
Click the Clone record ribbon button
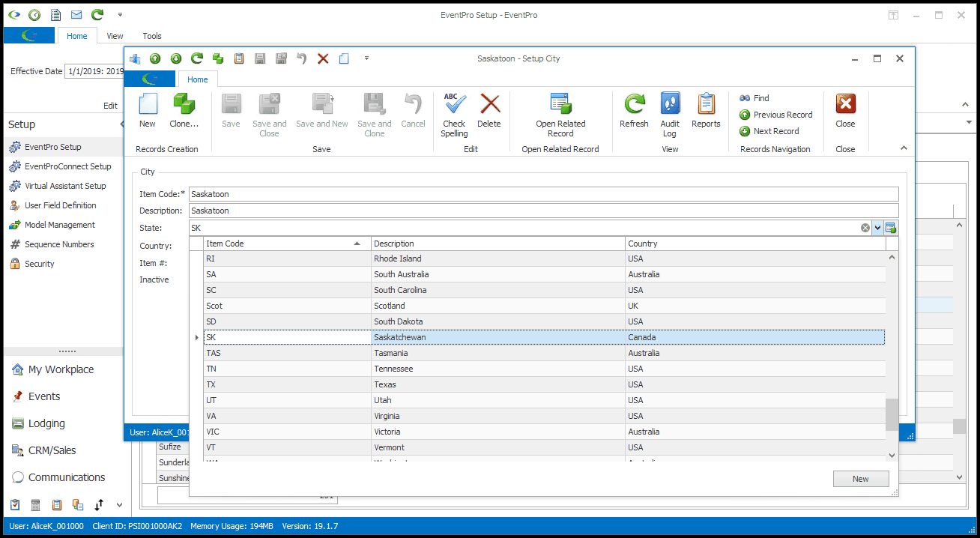click(x=184, y=111)
